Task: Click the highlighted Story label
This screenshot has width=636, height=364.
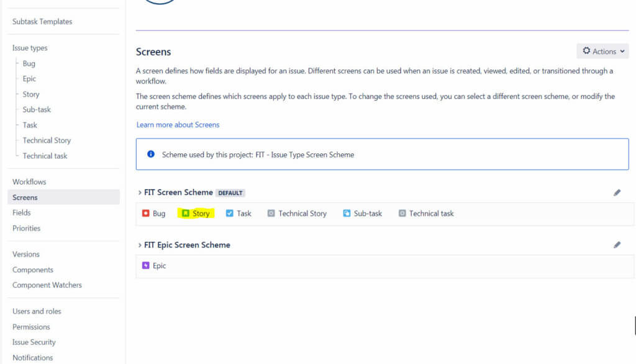Action: (201, 214)
